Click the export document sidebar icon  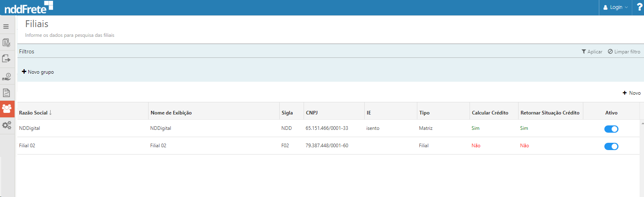coord(6,59)
